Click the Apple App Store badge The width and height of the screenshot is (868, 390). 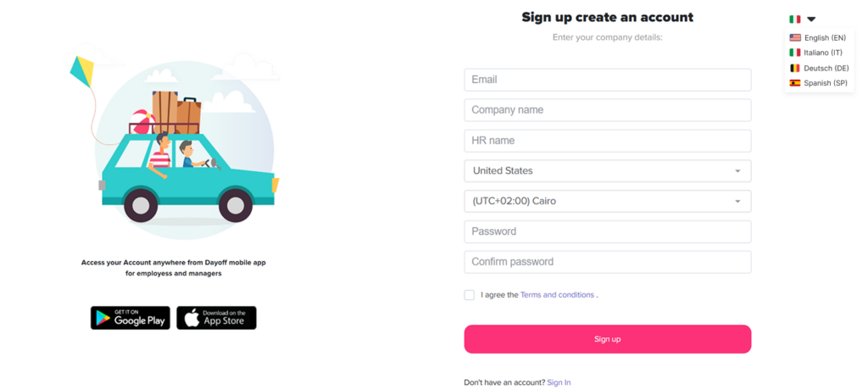coord(216,318)
